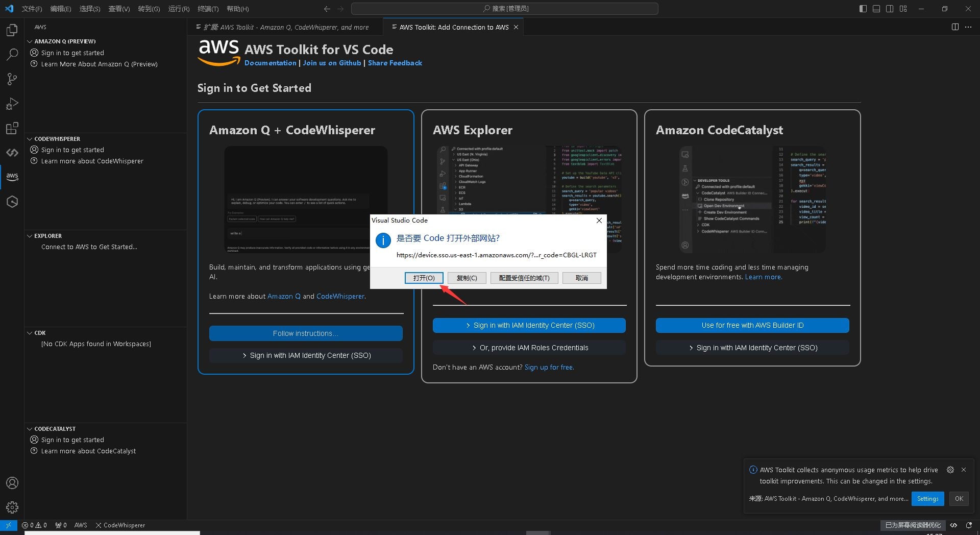Show errors and warnings in status bar
This screenshot has height=535, width=980.
tap(34, 525)
